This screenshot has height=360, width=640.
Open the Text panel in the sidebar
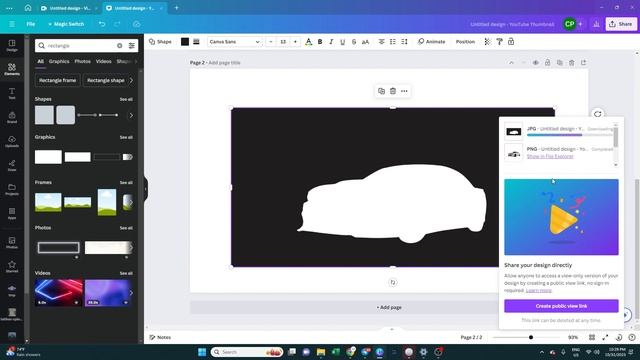click(x=12, y=93)
